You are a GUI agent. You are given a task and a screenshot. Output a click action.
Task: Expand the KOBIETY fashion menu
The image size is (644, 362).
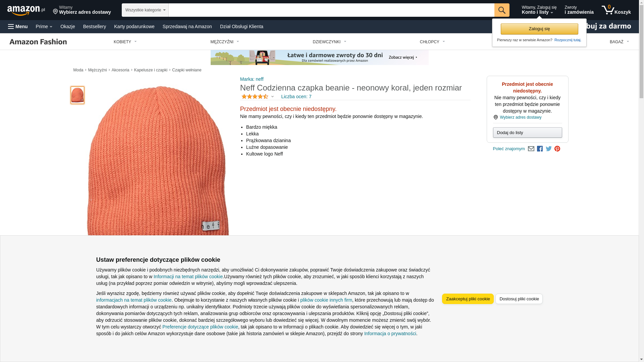125,42
